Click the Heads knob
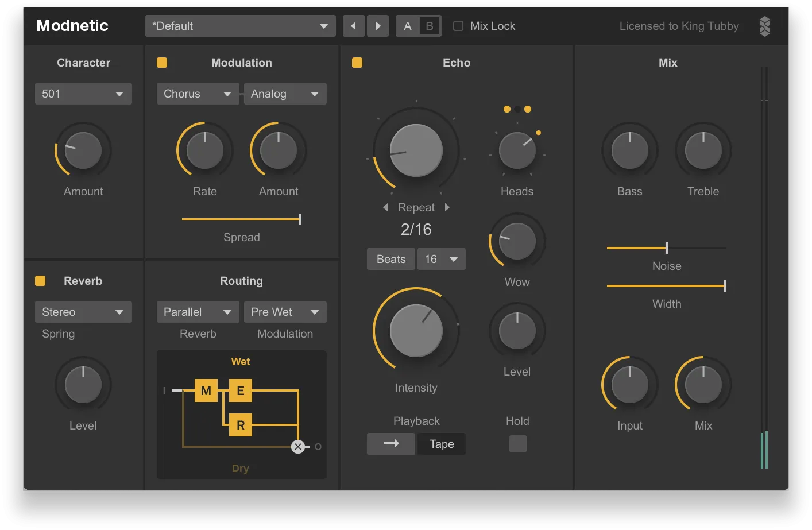 (517, 150)
